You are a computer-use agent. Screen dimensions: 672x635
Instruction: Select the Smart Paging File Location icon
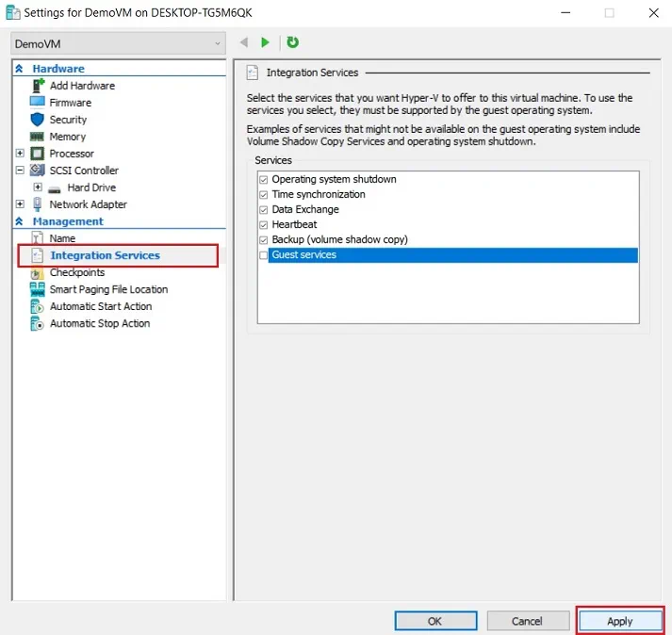click(38, 289)
